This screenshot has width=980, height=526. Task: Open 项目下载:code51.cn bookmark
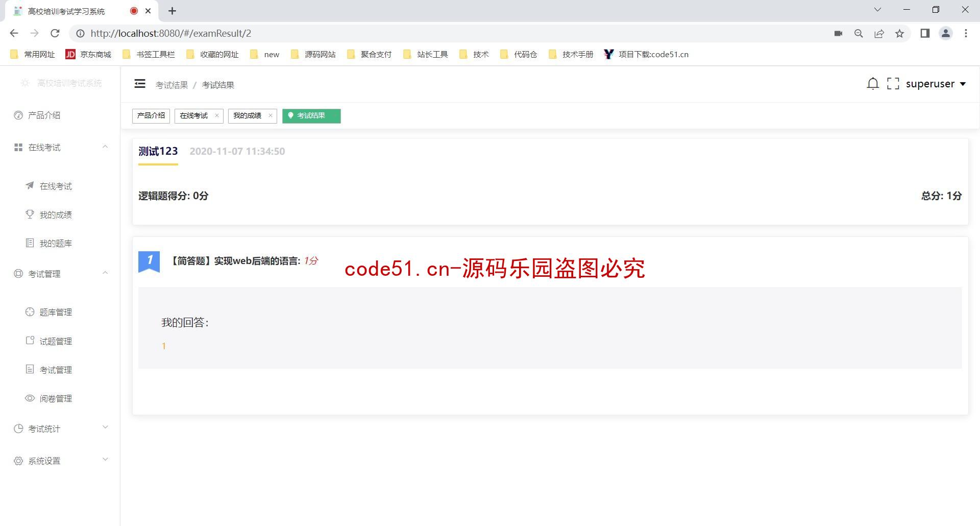pos(646,54)
